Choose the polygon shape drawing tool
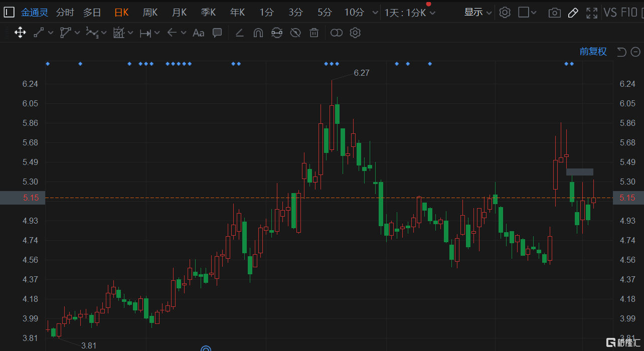644x351 pixels. pos(65,33)
